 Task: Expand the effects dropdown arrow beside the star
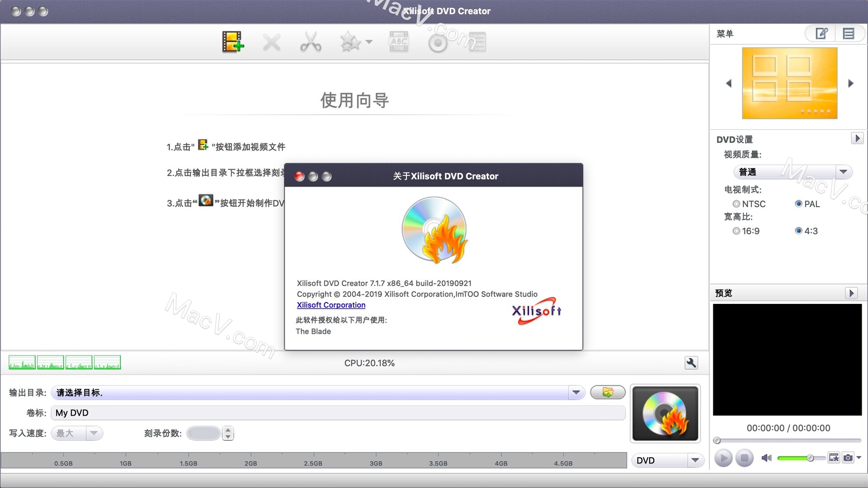pyautogui.click(x=369, y=42)
